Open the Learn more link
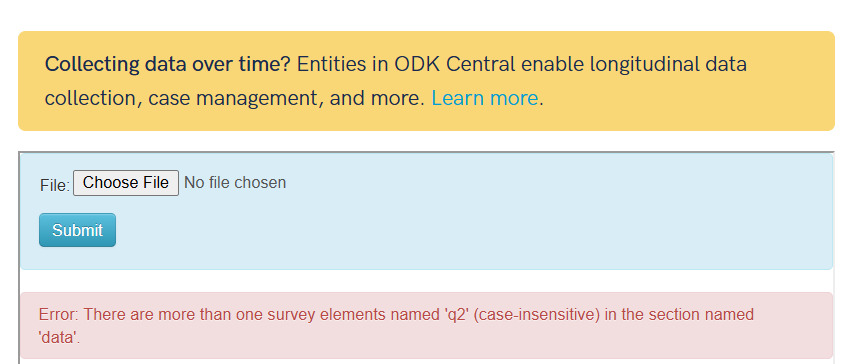This screenshot has width=847, height=364. click(x=485, y=98)
